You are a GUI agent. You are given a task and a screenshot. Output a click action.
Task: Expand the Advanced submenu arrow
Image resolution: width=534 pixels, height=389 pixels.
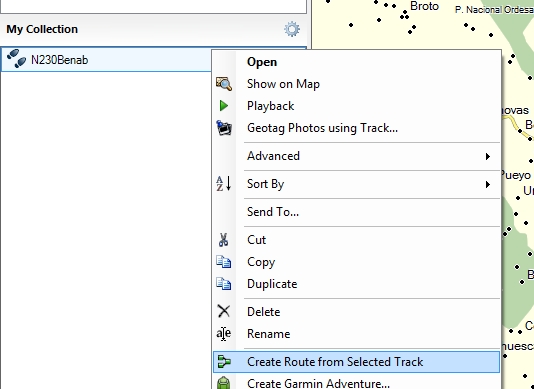[x=488, y=156]
